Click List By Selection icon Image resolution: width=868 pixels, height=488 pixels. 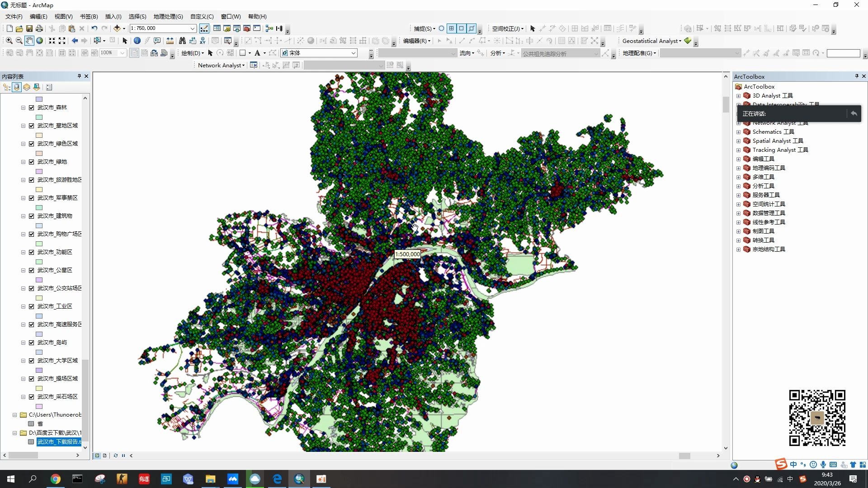tap(37, 87)
